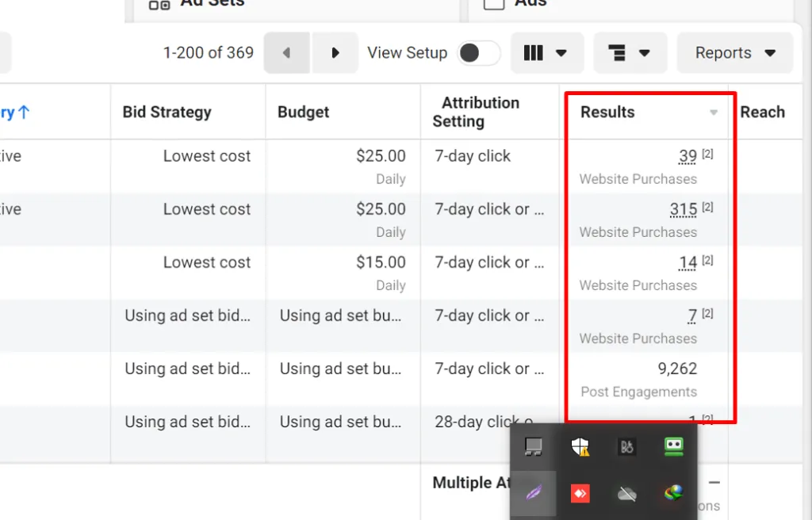Go to the previous page of results
This screenshot has width=812, height=520.
pyautogui.click(x=286, y=53)
